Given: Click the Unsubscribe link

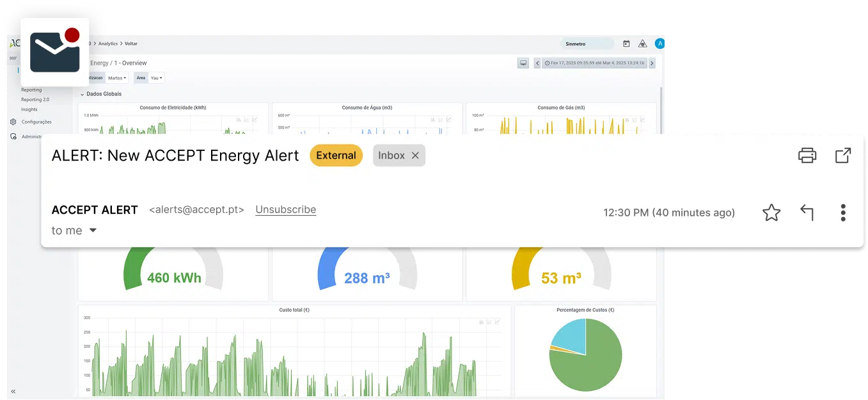Looking at the screenshot, I should 285,209.
